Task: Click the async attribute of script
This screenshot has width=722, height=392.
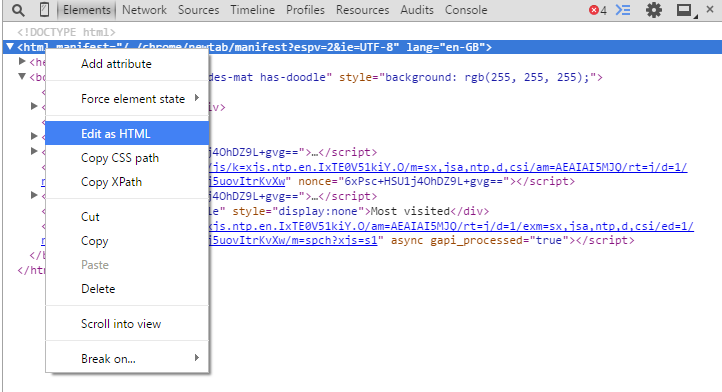Action: (407, 240)
